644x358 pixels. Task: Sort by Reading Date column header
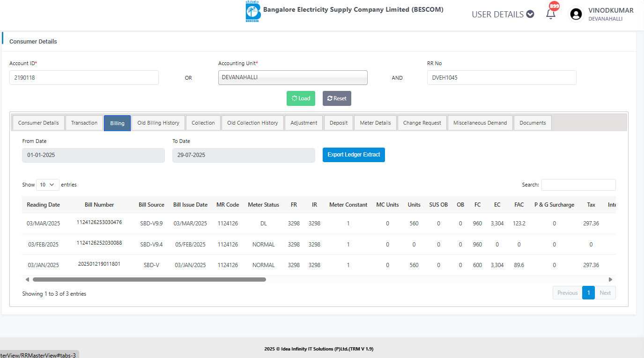pyautogui.click(x=43, y=205)
